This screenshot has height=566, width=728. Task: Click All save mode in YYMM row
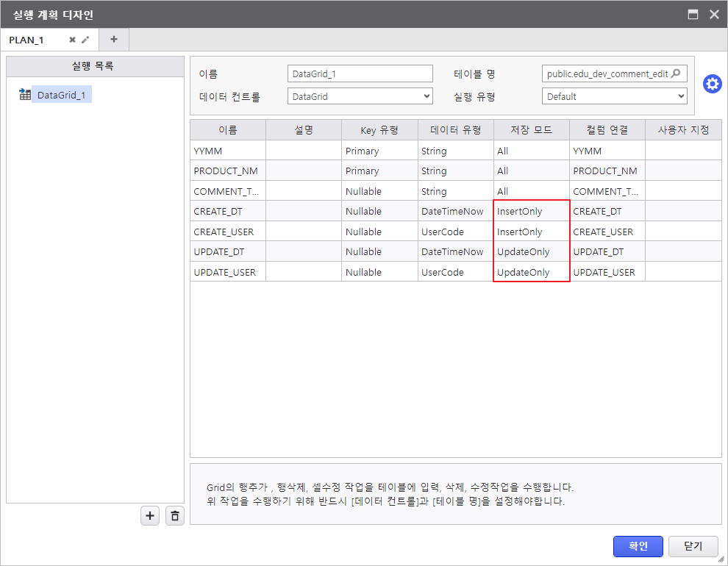[532, 151]
